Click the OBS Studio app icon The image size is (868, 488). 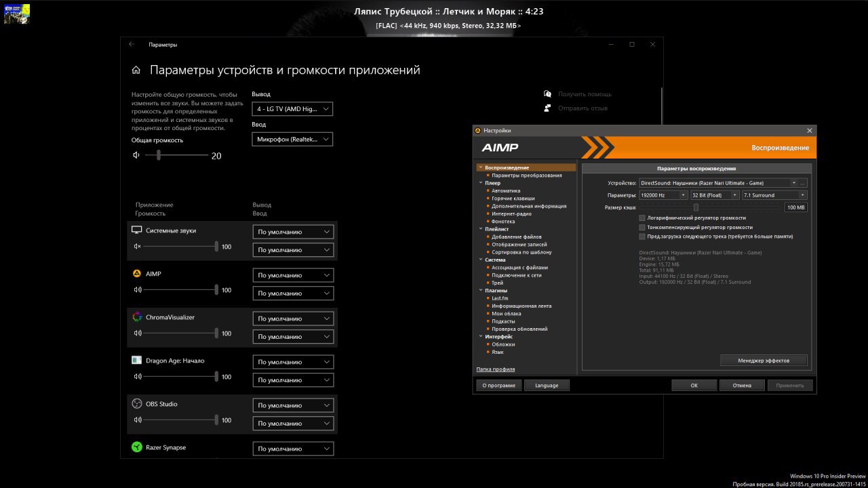(136, 404)
